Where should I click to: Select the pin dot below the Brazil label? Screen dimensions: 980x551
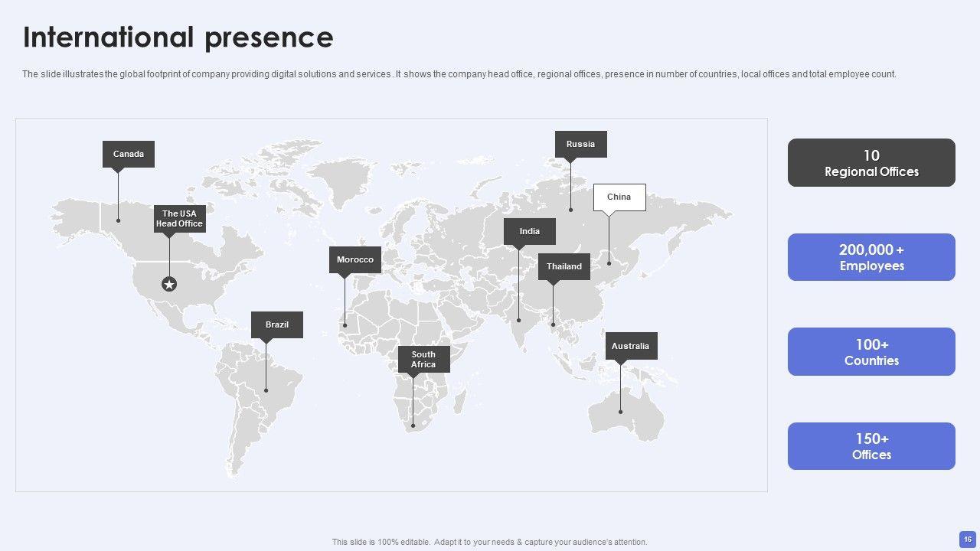(266, 390)
